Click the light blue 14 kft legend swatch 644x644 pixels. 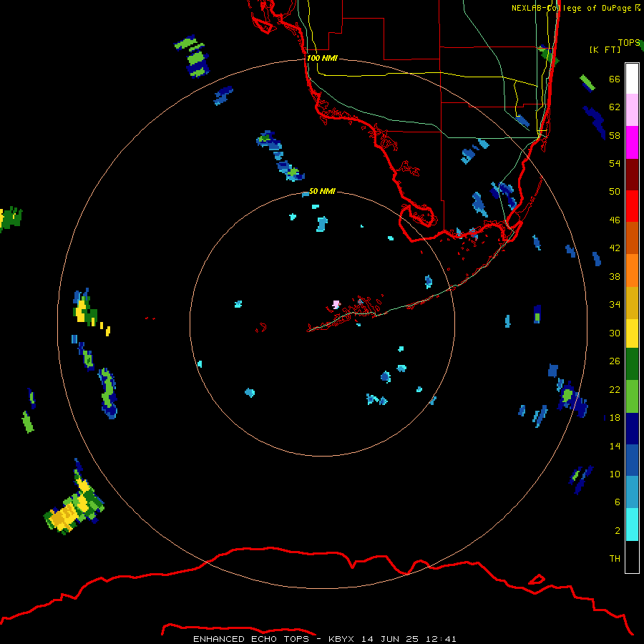point(632,492)
